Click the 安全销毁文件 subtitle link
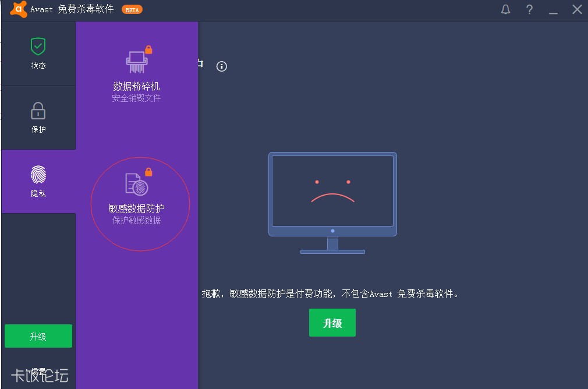Screen dimensions: 588x389 pos(136,97)
